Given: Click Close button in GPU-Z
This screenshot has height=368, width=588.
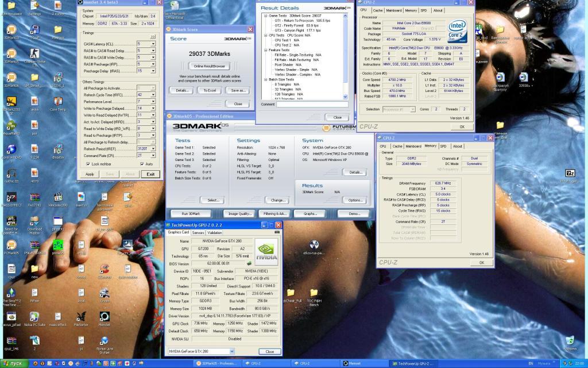Looking at the screenshot, I should (x=270, y=351).
